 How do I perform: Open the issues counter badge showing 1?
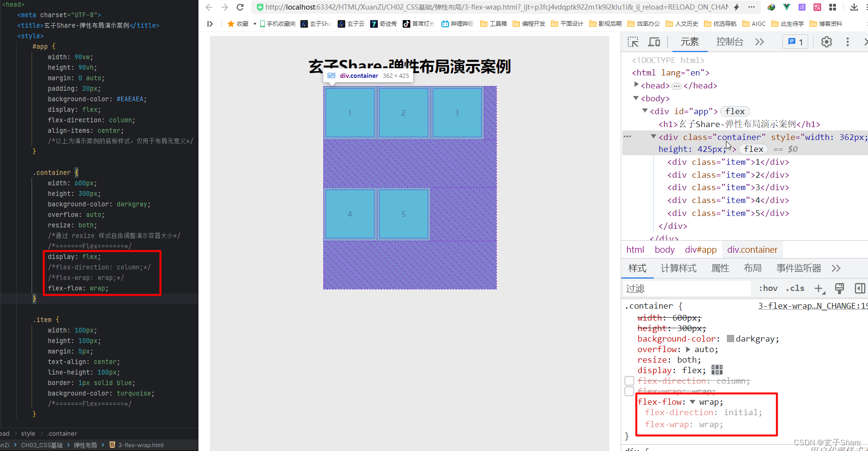click(795, 42)
